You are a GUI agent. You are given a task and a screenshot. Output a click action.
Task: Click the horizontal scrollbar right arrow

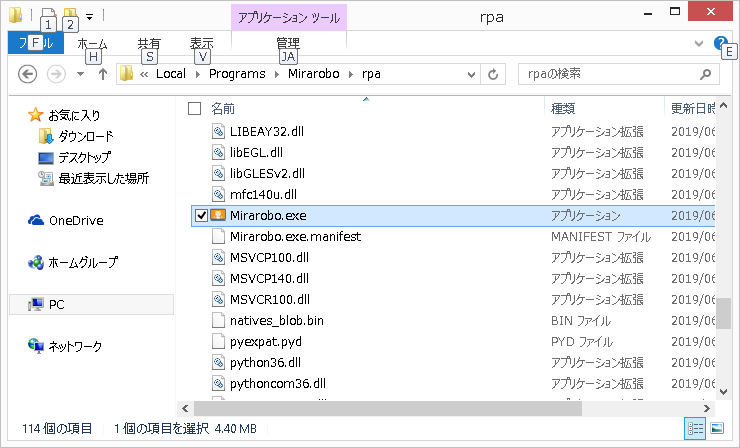coord(706,408)
